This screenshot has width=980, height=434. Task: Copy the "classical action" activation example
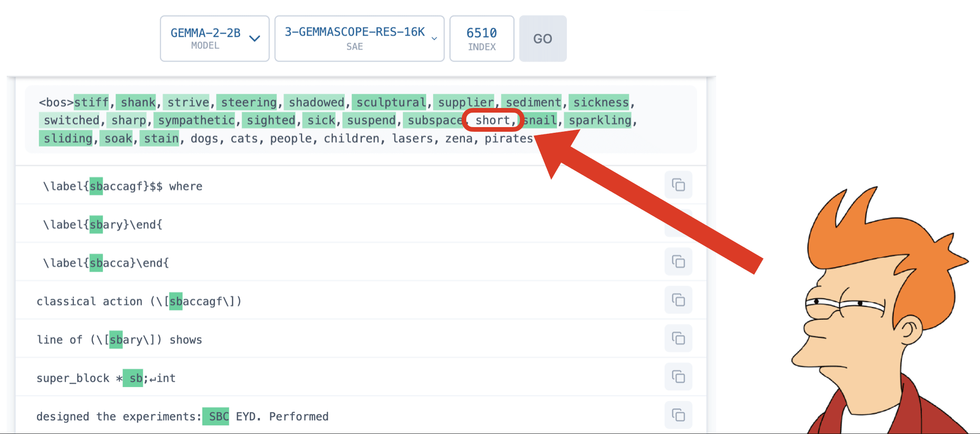(x=678, y=300)
